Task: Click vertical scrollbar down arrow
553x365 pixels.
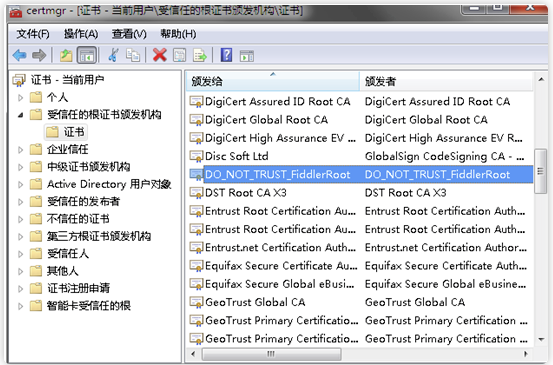Action: [x=541, y=339]
